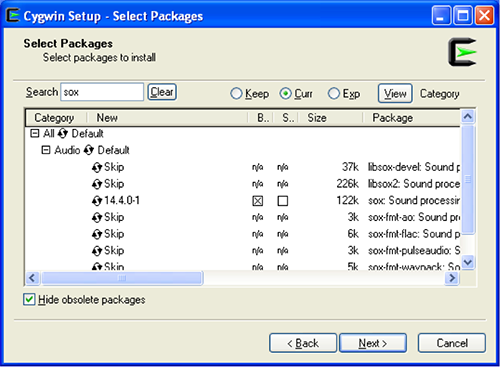This screenshot has height=367, width=500.
Task: Click the Size column header
Action: [x=331, y=118]
